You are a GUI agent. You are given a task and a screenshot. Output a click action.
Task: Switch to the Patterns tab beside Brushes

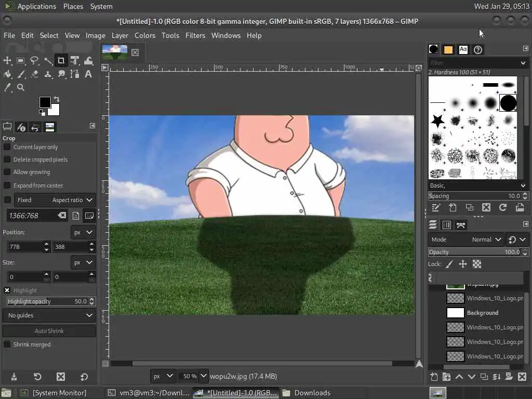click(x=448, y=50)
